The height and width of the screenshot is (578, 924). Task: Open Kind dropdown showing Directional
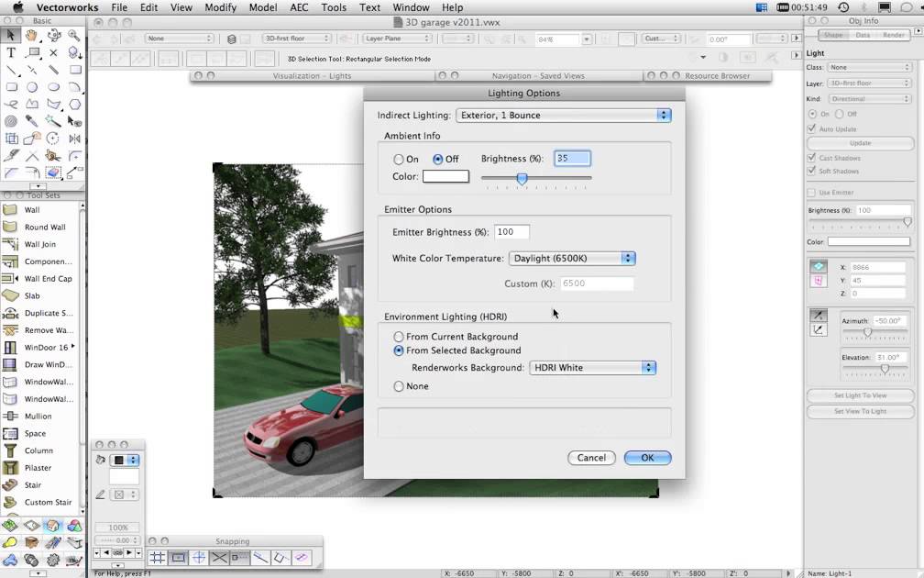(x=870, y=98)
